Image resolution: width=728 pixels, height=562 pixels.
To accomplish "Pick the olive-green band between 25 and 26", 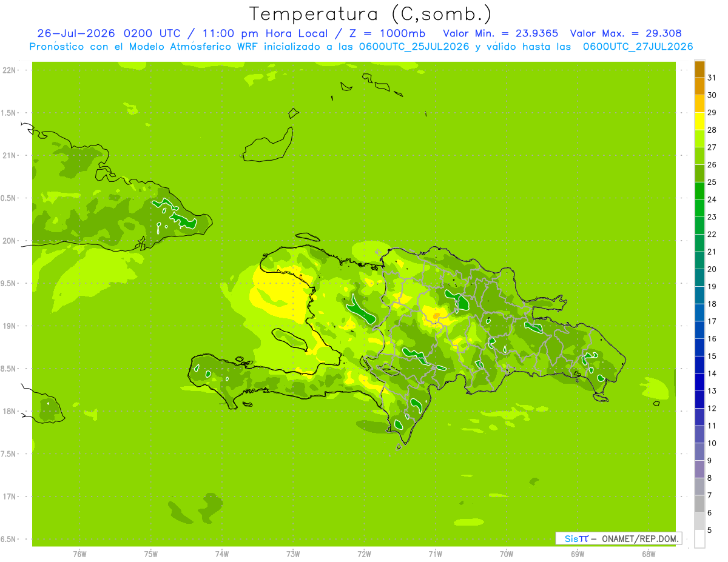I will click(x=699, y=173).
